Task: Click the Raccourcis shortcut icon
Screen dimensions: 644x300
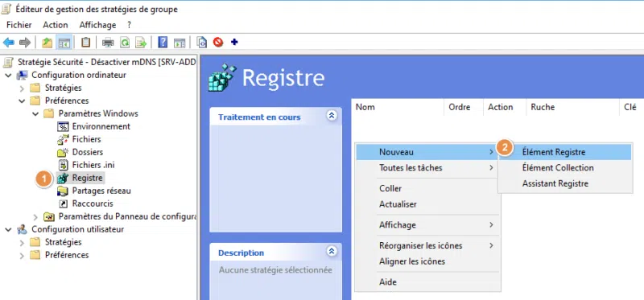Action: pyautogui.click(x=64, y=203)
